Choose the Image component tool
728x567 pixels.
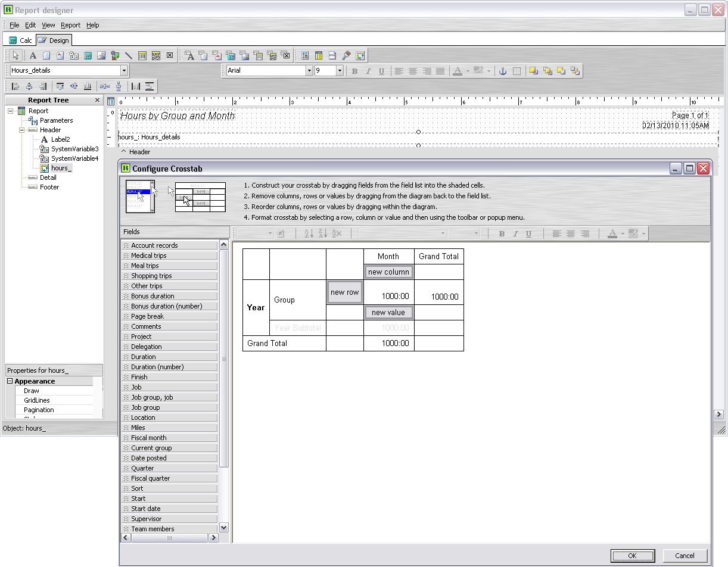101,55
